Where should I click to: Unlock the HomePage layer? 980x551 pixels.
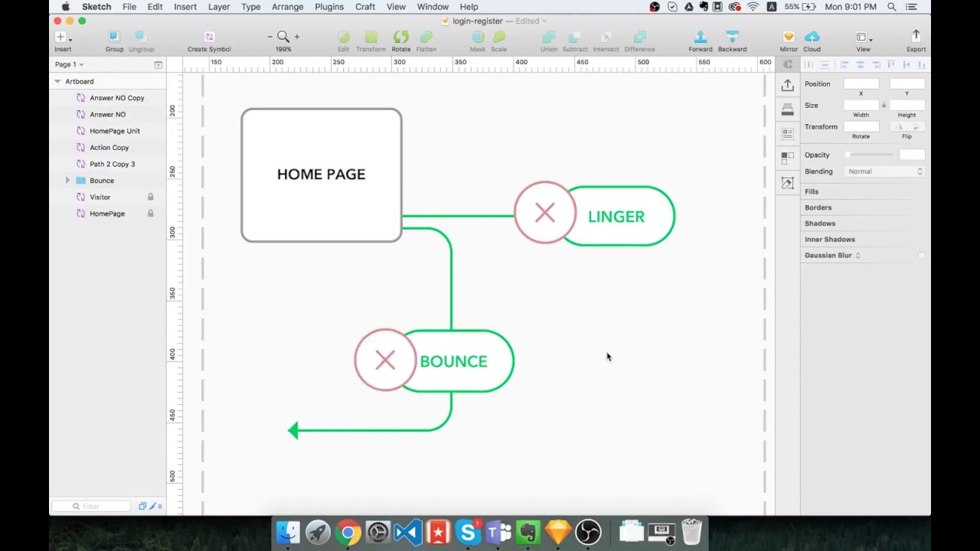(x=150, y=214)
